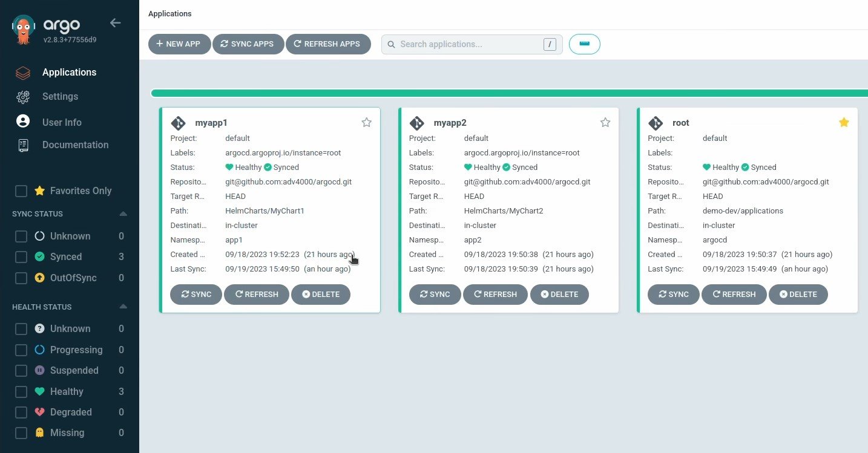This screenshot has height=453, width=868.
Task: Check the Degraded filter checkbox
Action: [21, 412]
